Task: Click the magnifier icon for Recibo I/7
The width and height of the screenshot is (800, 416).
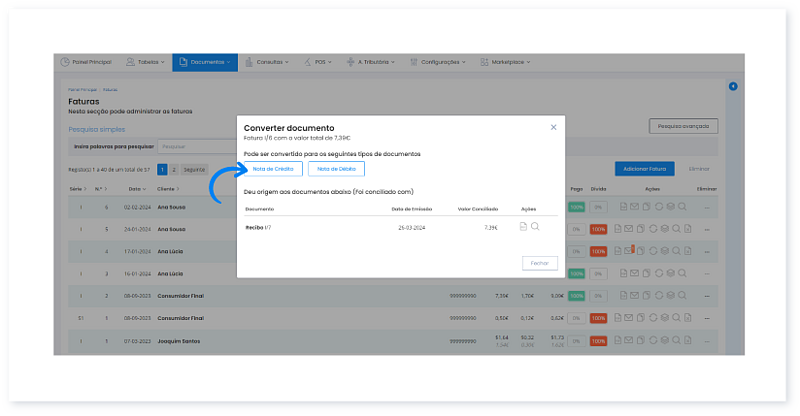Action: point(535,227)
